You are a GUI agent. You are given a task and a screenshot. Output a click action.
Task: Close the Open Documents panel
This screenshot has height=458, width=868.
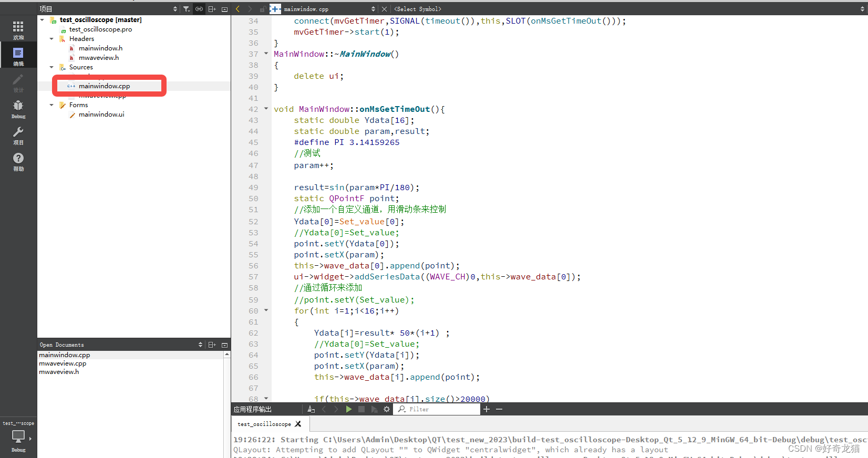click(225, 345)
